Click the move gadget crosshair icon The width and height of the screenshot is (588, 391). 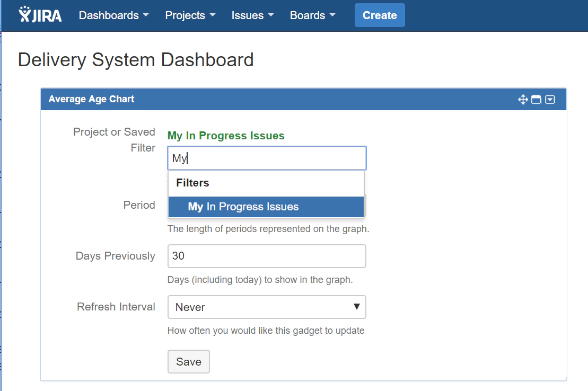tap(523, 100)
